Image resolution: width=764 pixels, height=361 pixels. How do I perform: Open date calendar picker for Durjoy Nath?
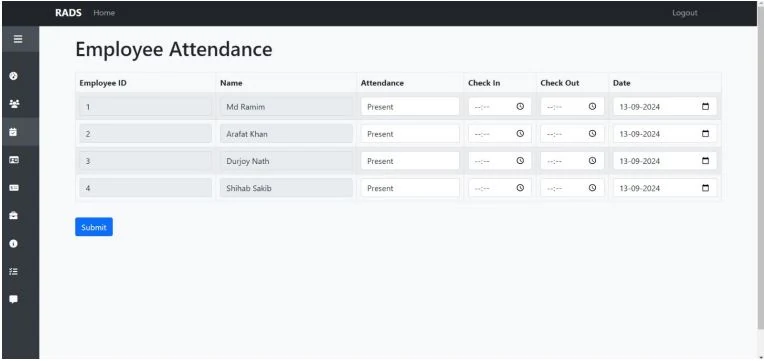click(706, 161)
